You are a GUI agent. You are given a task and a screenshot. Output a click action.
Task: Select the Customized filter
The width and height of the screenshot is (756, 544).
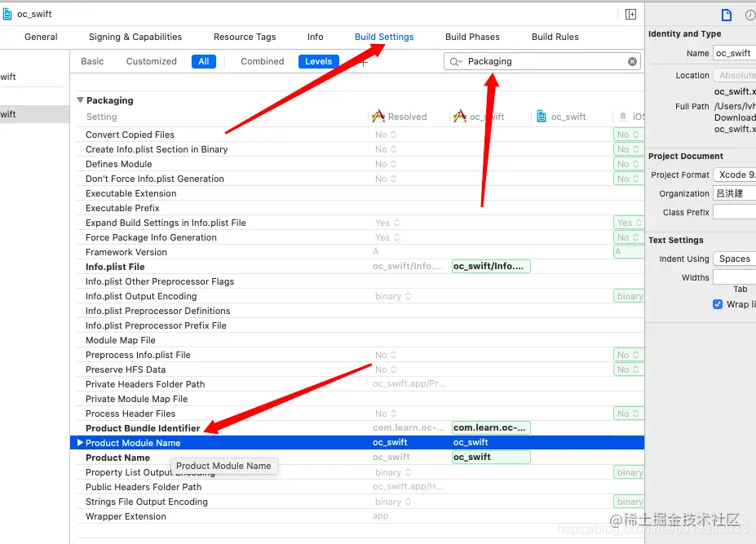pyautogui.click(x=152, y=61)
